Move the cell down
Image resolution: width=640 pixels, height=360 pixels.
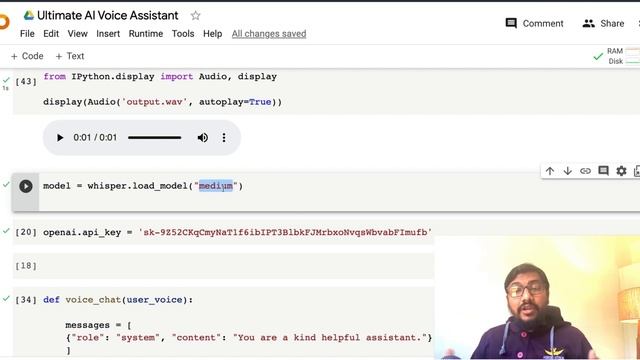(568, 171)
